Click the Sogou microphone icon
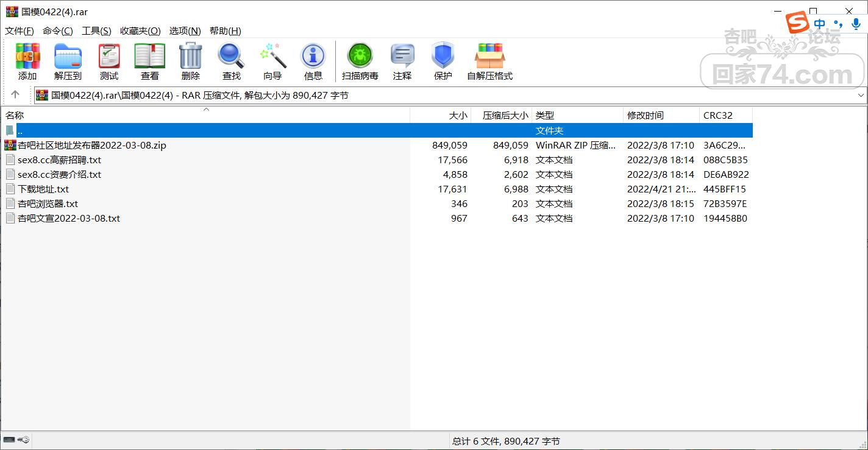 (856, 24)
